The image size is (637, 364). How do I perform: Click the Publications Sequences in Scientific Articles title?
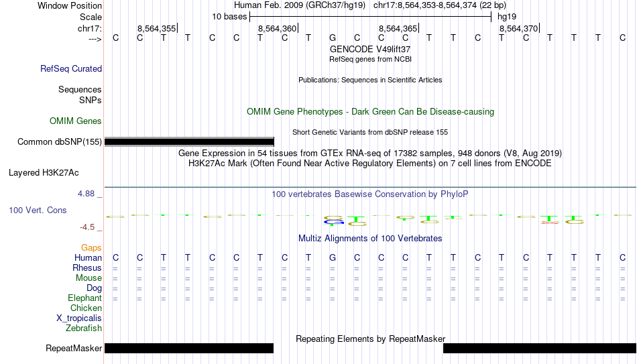pos(370,80)
